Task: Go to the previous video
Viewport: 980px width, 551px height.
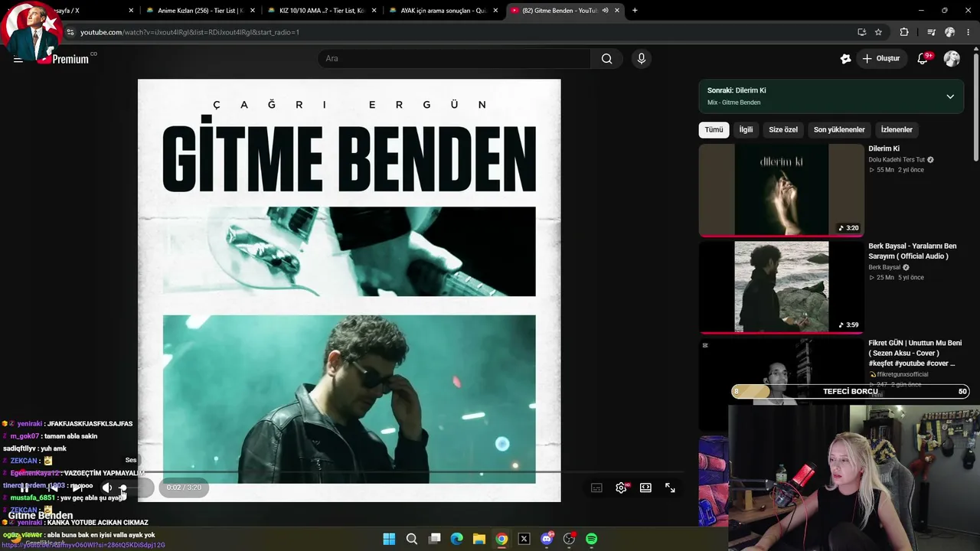Action: tap(51, 487)
